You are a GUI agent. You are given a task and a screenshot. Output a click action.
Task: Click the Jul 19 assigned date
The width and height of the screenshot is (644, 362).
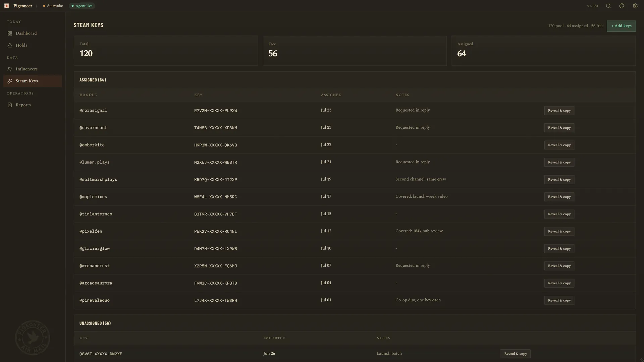[x=326, y=179]
